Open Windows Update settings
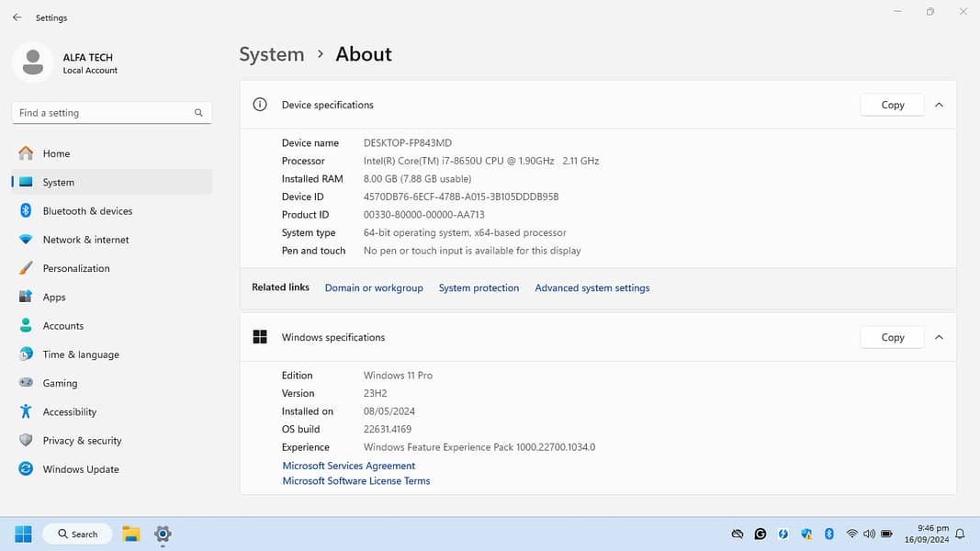 (81, 469)
